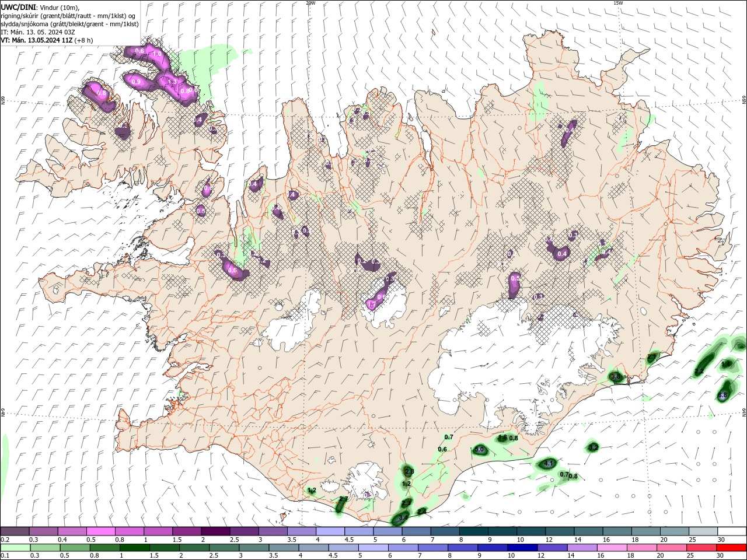
Task: Select the palest green 0.1 swatch in lower legend
Action: click(x=15, y=548)
